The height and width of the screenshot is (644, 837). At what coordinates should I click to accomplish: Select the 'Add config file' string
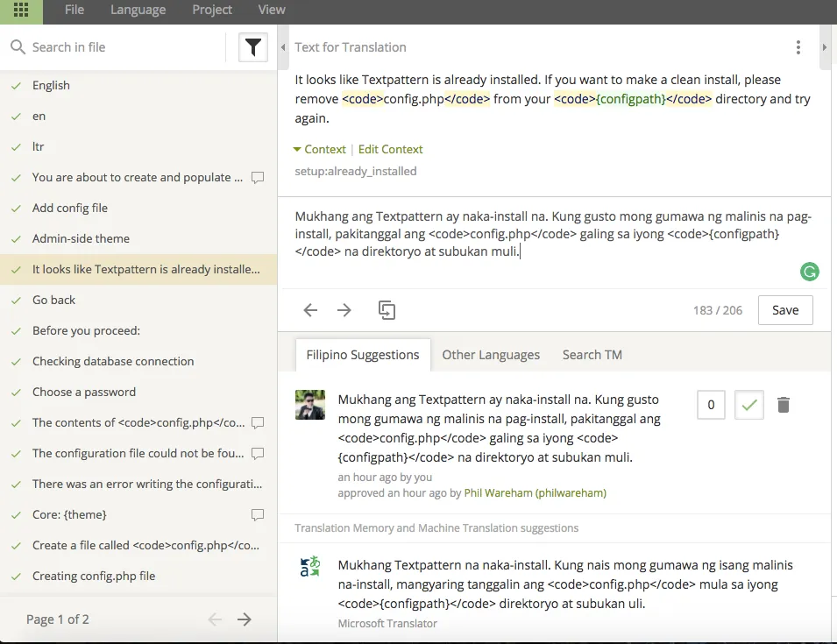(x=138, y=208)
